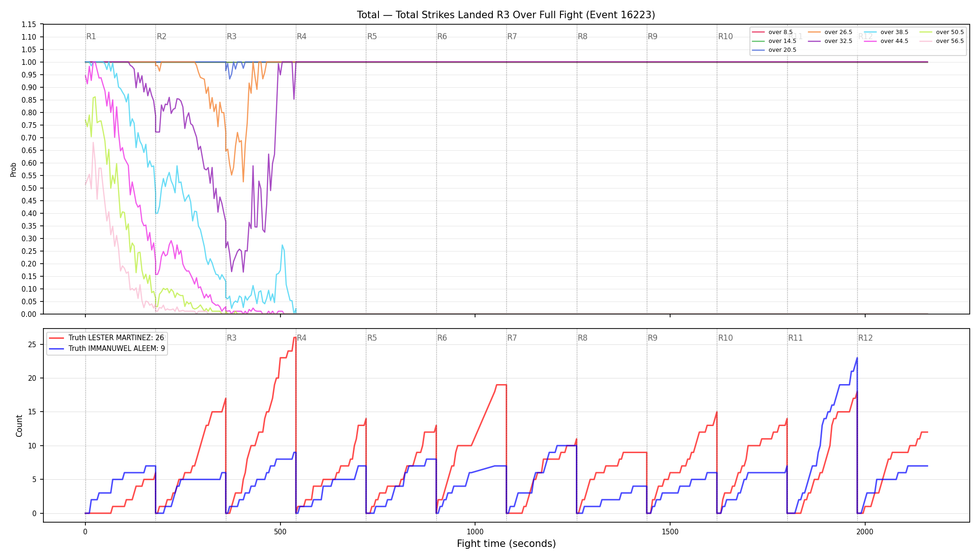980x560 pixels.
Task: Click the 'Count' y-axis label
Action: (19, 426)
